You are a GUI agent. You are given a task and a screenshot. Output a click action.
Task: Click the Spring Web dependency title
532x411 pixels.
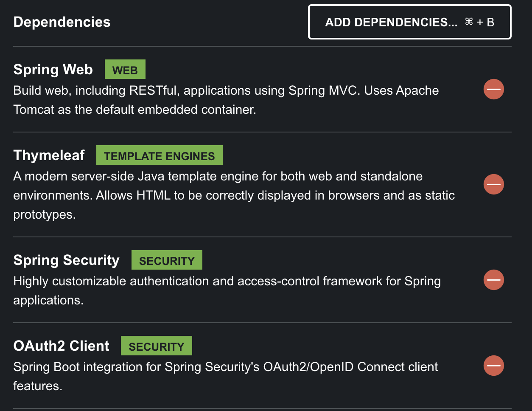[53, 69]
